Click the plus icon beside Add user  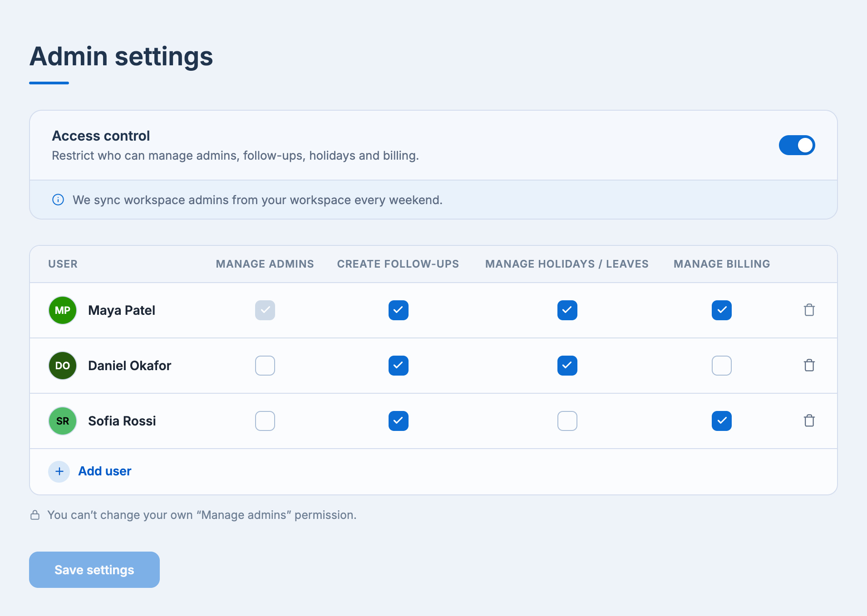coord(59,471)
